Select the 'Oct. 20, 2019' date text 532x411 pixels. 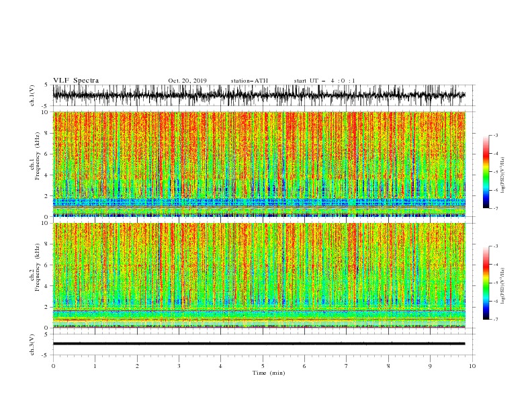tap(187, 81)
